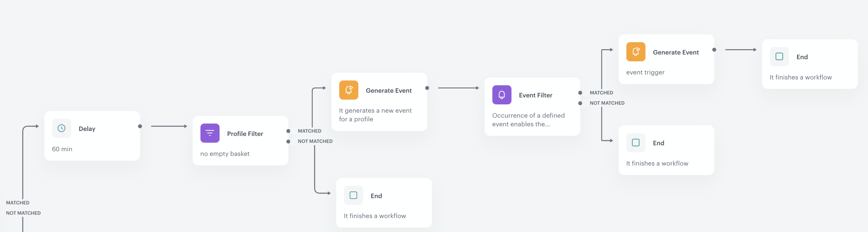This screenshot has width=868, height=232.
Task: Click the End icon under Profile Filter's NOT MATCHED path
Action: pos(353,195)
